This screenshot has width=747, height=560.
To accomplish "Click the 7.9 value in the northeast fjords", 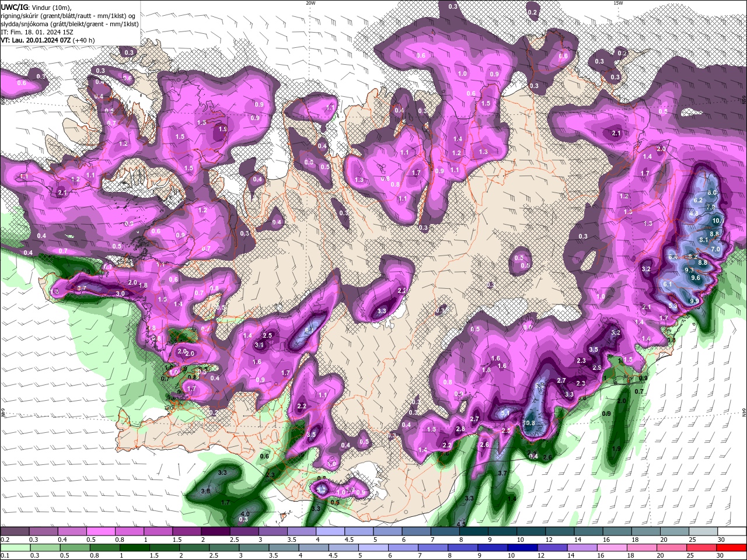I will [710, 207].
